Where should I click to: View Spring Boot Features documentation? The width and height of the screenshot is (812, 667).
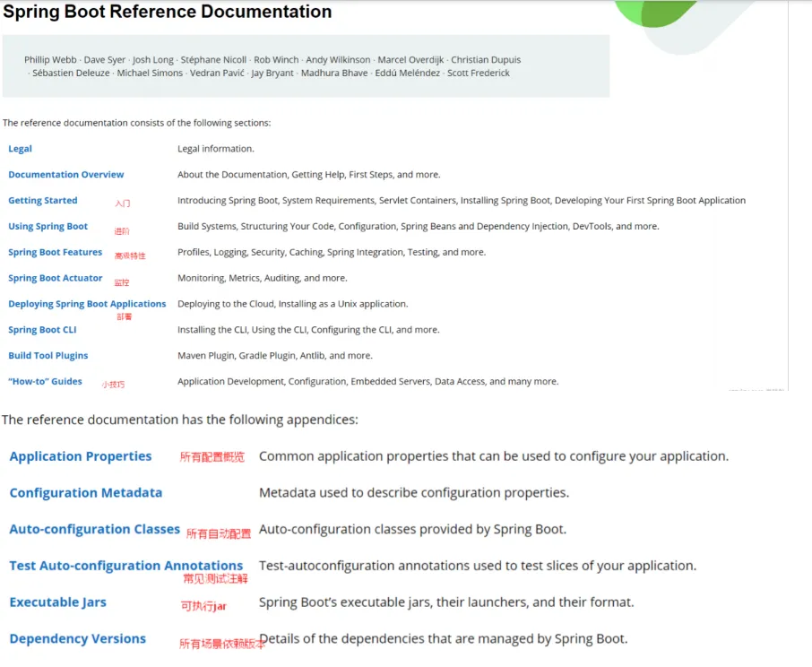tap(55, 252)
